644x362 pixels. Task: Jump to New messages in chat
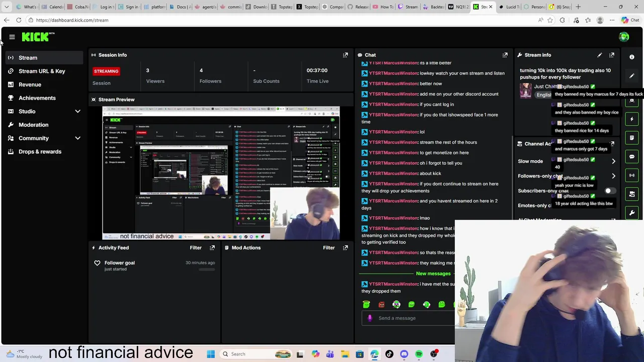433,274
